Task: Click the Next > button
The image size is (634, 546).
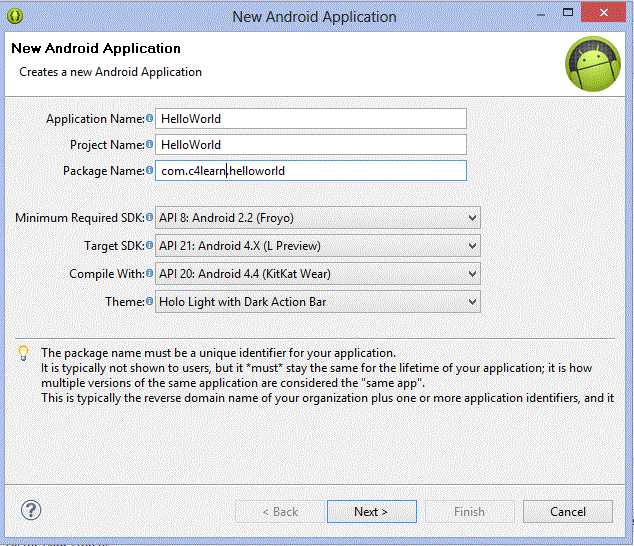Action: click(x=372, y=512)
